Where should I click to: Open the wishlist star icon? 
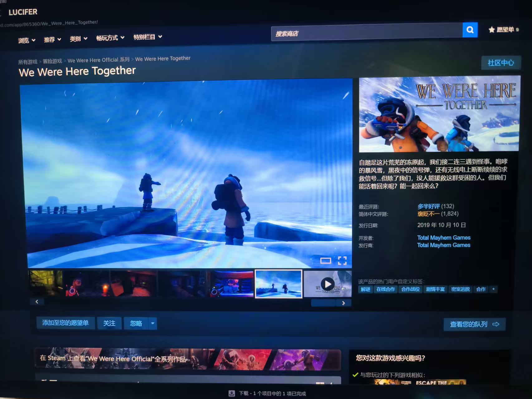coord(492,30)
